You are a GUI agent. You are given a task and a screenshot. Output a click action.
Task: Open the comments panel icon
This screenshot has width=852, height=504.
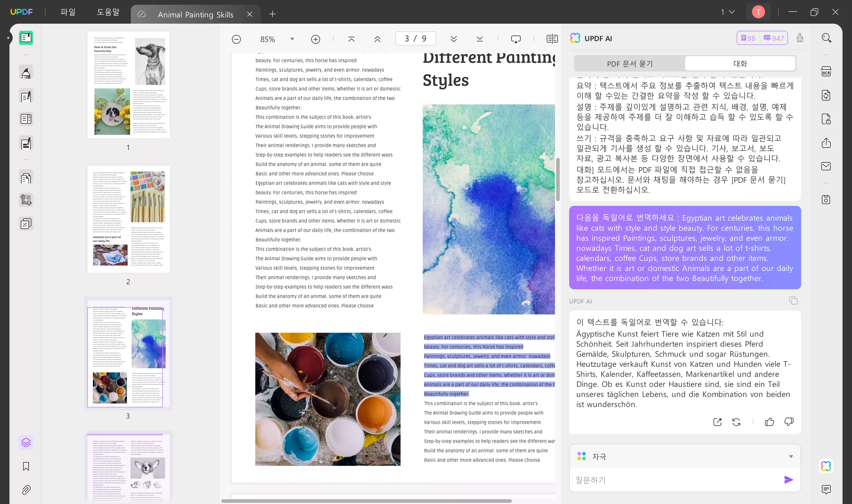pyautogui.click(x=826, y=490)
